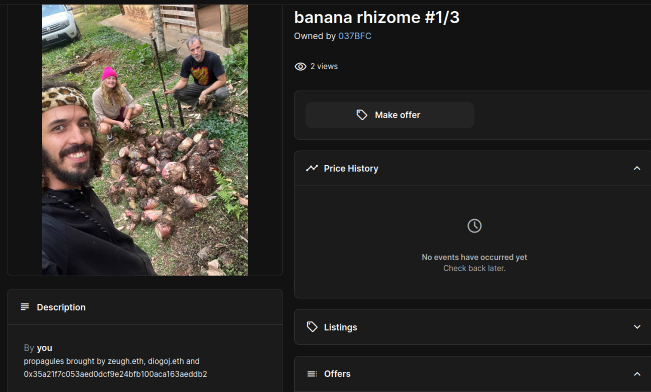Click 'No events have occurred yet' text
Screen dimensions: 651x392
click(x=474, y=257)
